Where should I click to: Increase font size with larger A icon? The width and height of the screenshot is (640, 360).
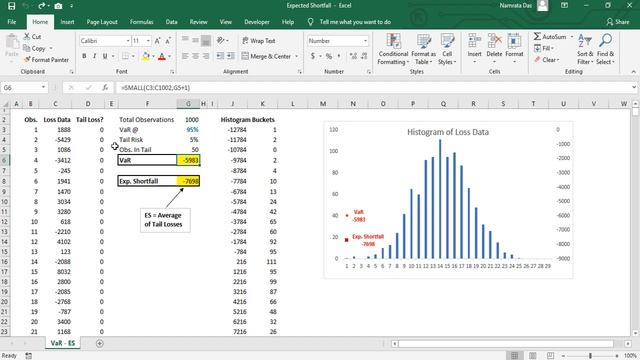click(x=158, y=41)
